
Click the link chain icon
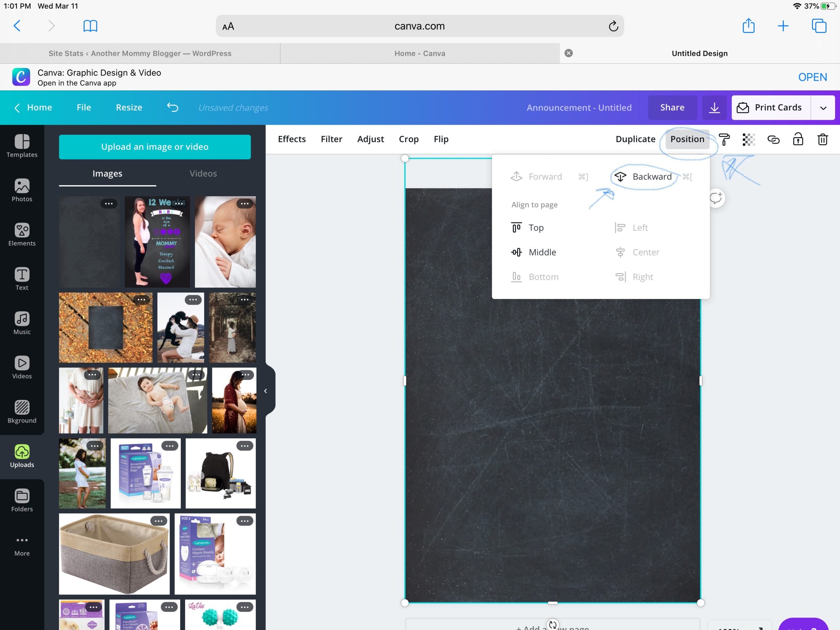773,140
